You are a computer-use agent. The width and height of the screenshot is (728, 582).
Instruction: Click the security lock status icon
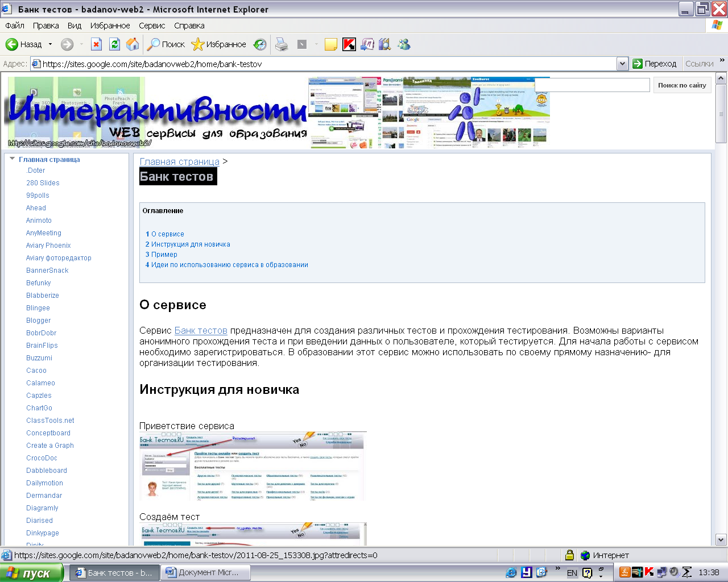[x=569, y=555]
